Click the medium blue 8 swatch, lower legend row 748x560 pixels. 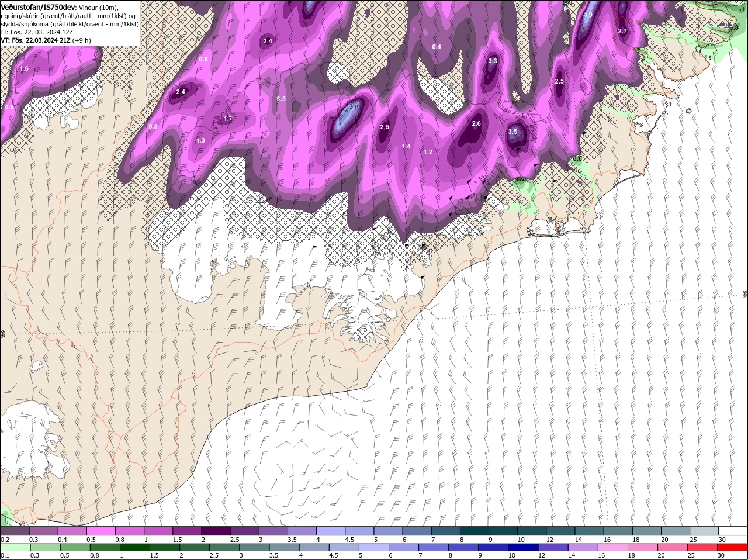tap(464, 548)
